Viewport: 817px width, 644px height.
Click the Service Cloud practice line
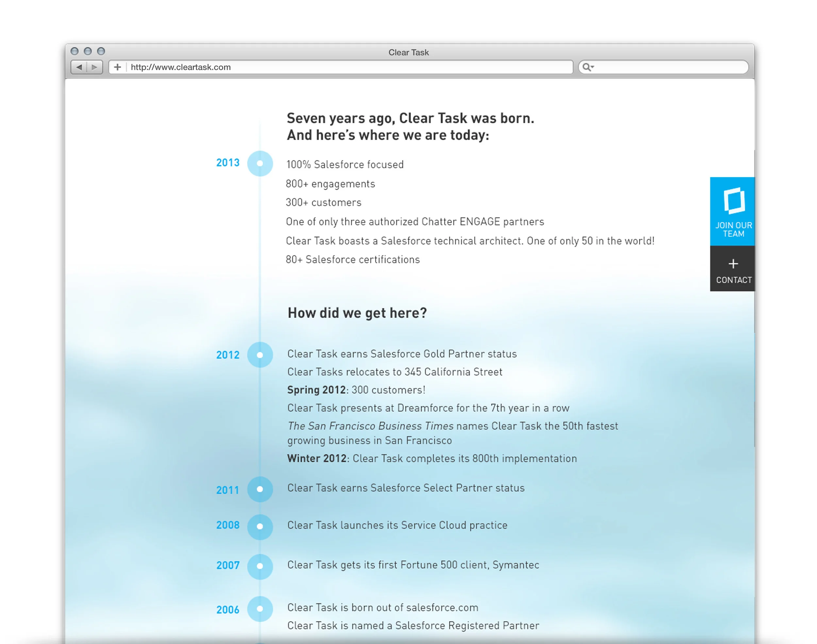pos(397,525)
